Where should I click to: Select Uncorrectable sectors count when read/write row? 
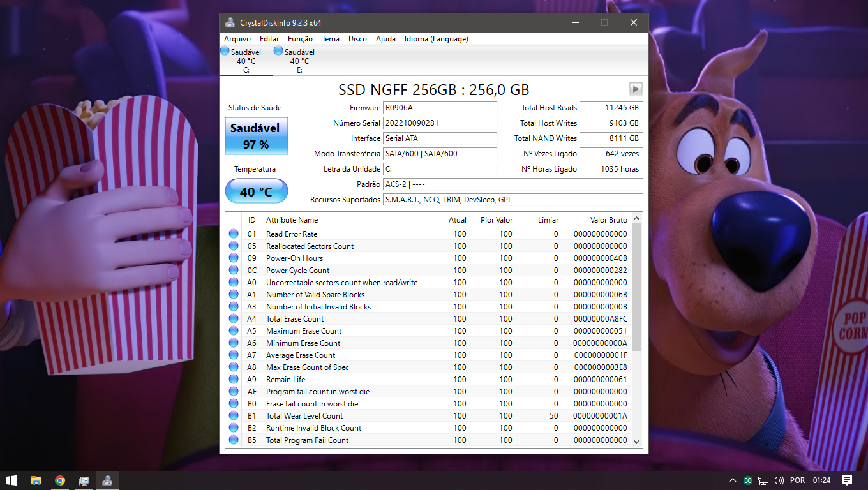tap(428, 283)
